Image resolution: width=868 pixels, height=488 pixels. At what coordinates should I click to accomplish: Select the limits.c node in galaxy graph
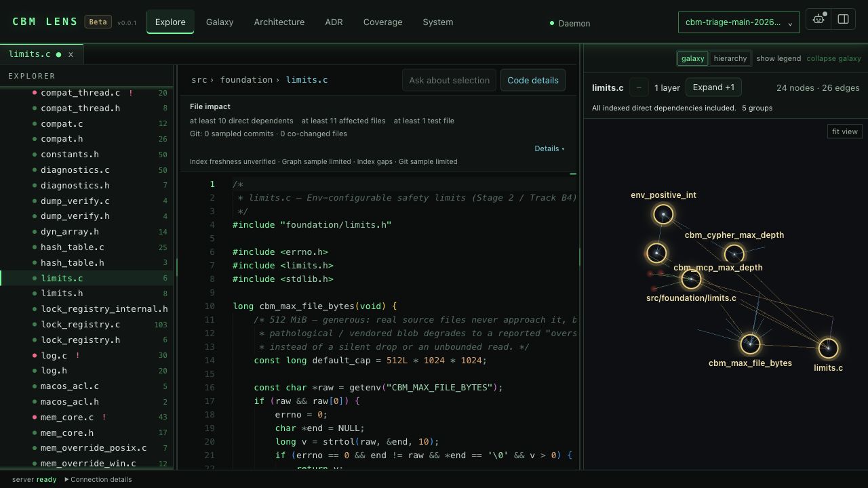pyautogui.click(x=828, y=348)
